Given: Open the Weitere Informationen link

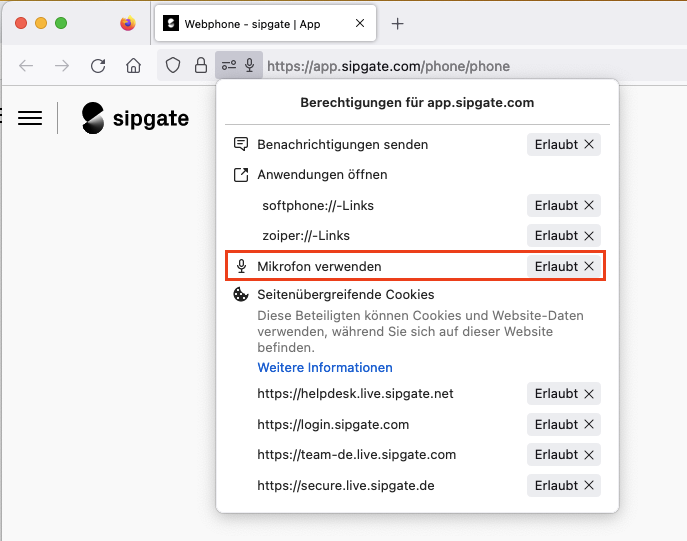Looking at the screenshot, I should pos(325,367).
